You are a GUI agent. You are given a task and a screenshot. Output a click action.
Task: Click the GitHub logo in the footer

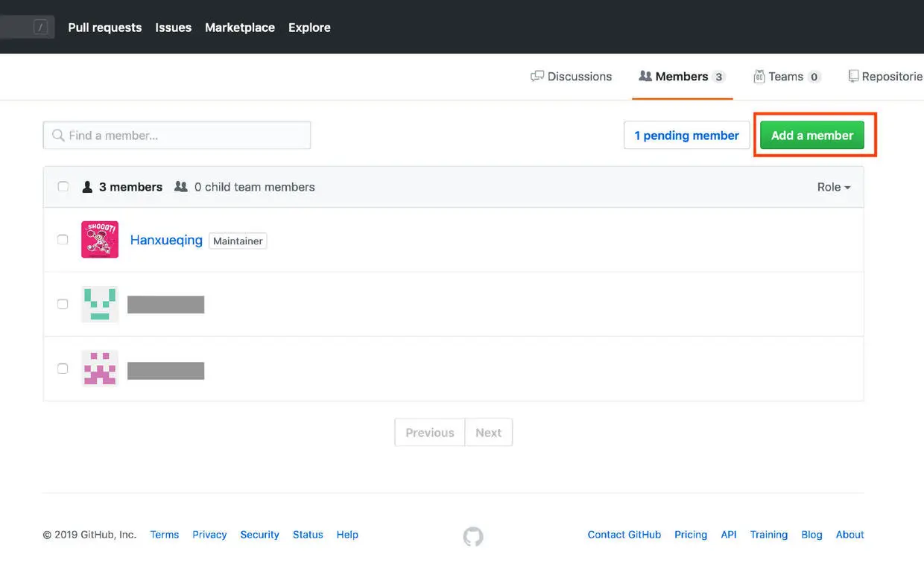point(473,536)
